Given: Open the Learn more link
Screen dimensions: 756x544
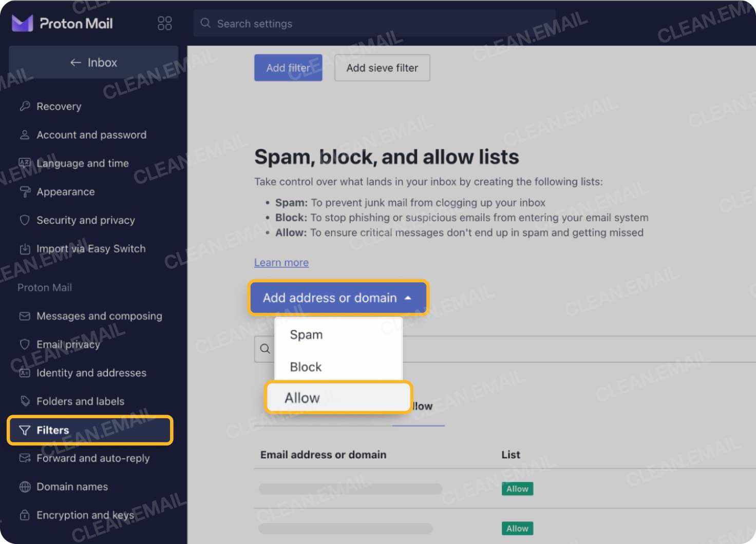Looking at the screenshot, I should pyautogui.click(x=281, y=262).
